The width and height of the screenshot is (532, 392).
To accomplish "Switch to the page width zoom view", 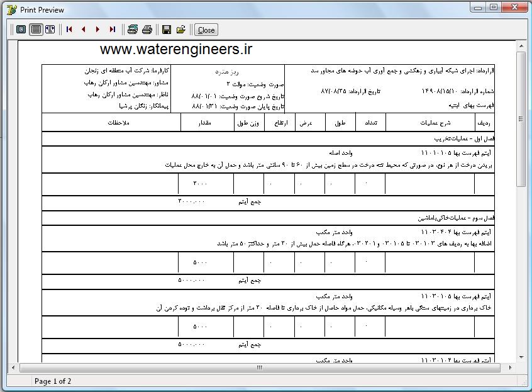I will [x=50, y=30].
